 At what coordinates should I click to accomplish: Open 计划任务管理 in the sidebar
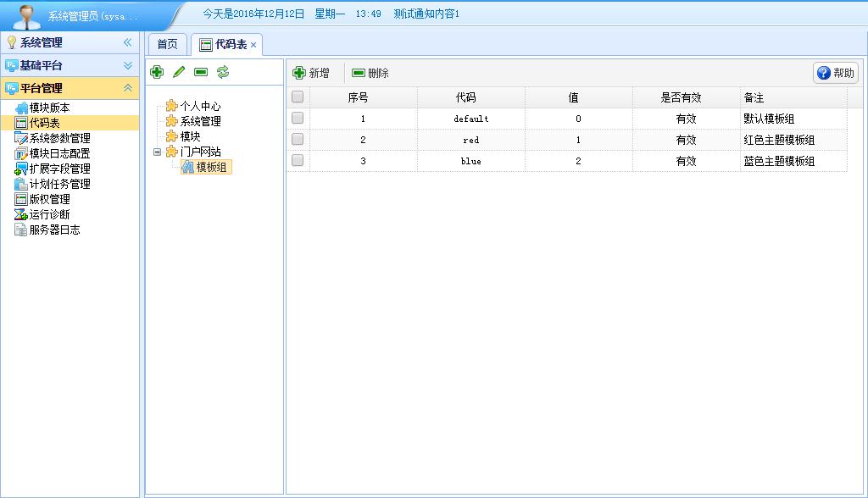[59, 184]
